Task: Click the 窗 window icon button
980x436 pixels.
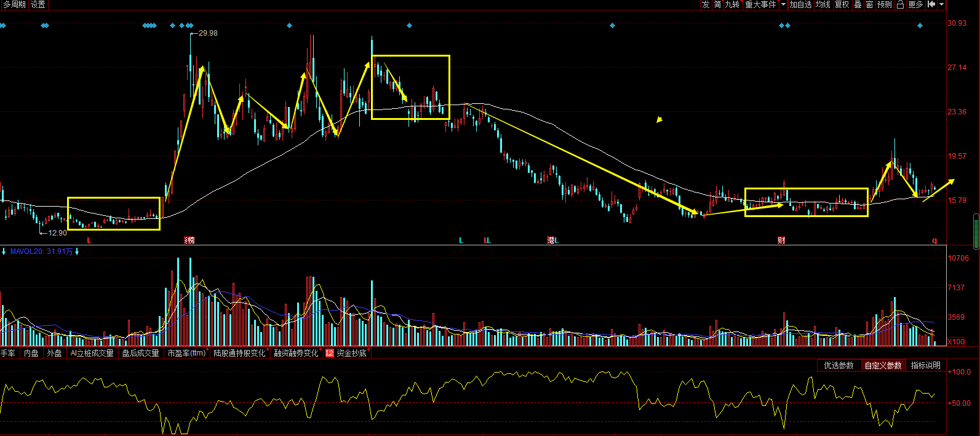Action: coord(869,4)
